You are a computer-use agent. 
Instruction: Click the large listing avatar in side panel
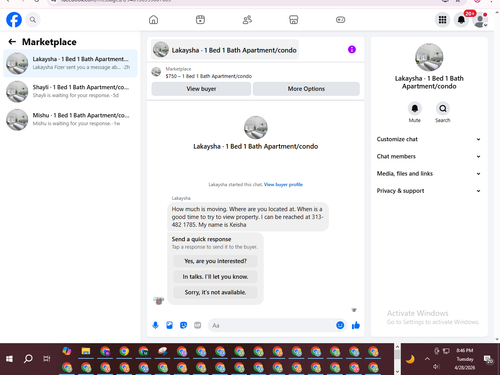(429, 57)
